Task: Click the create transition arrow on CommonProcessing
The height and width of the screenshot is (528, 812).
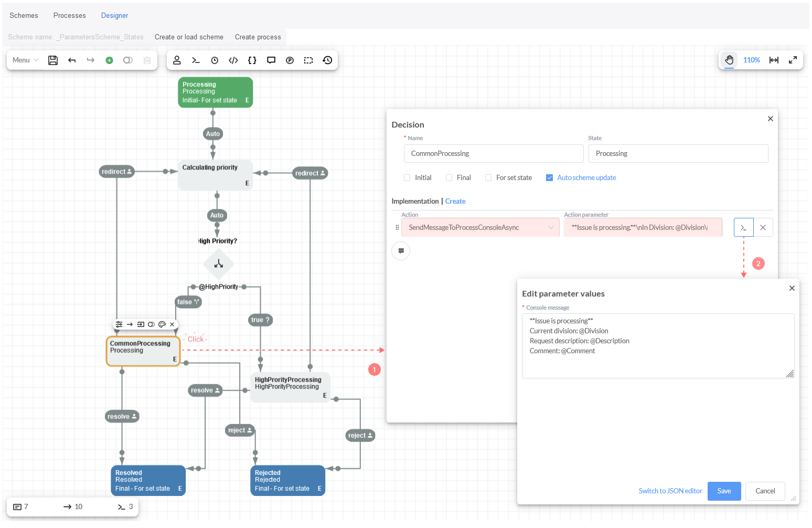Action: pyautogui.click(x=130, y=324)
